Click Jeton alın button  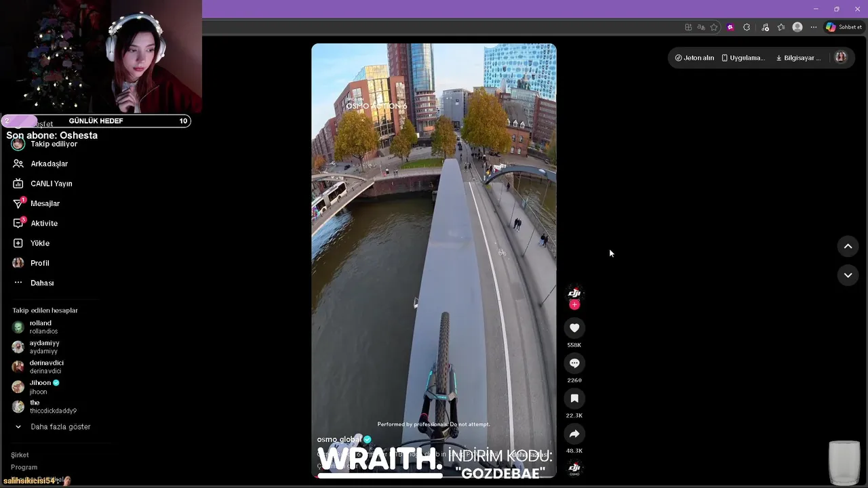coord(694,58)
